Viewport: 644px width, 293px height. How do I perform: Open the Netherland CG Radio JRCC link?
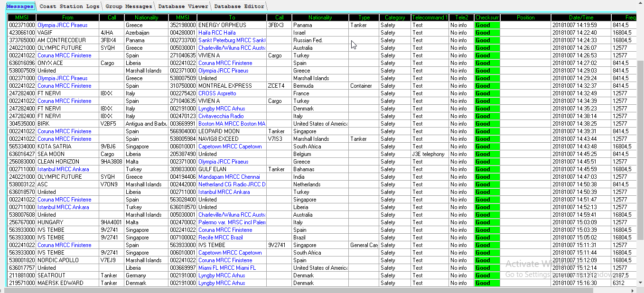click(x=232, y=184)
